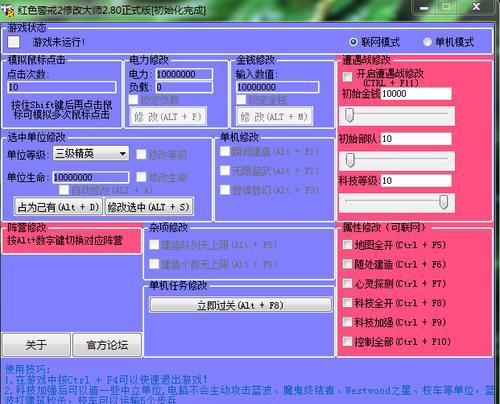Click 修改选中 (ALT + S) button
This screenshot has height=404, width=500.
click(149, 207)
